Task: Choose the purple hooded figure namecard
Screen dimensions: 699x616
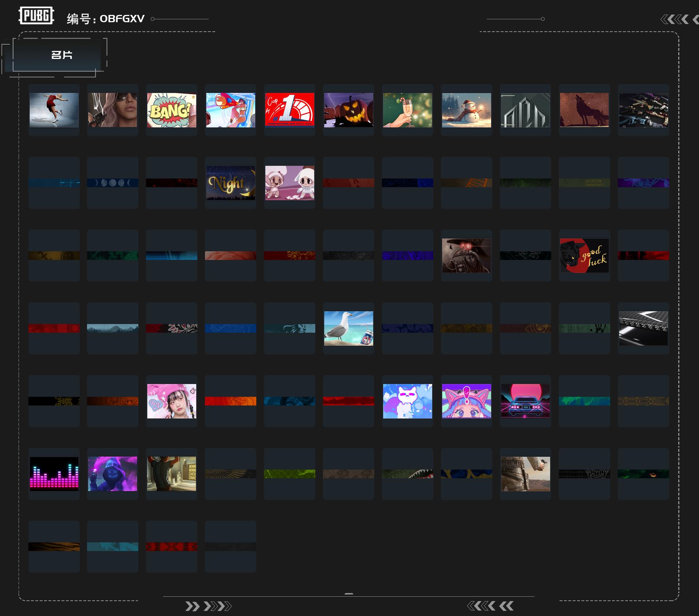Action: tap(112, 474)
